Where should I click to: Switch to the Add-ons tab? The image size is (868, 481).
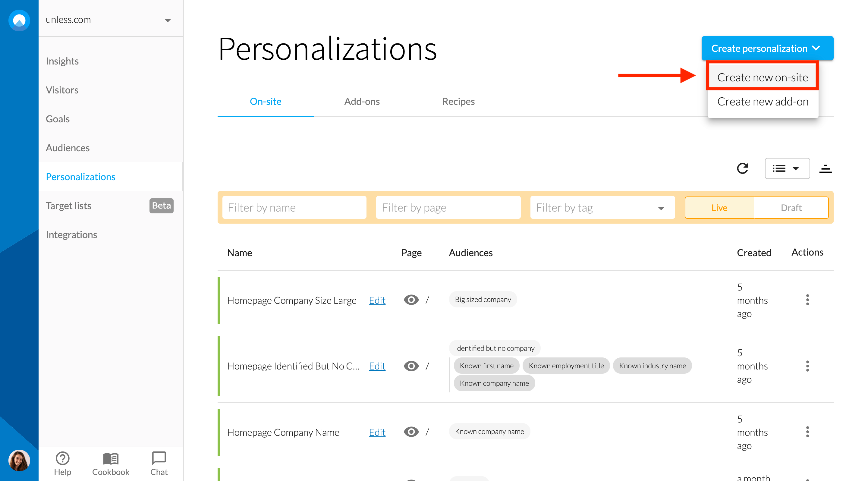coord(362,101)
